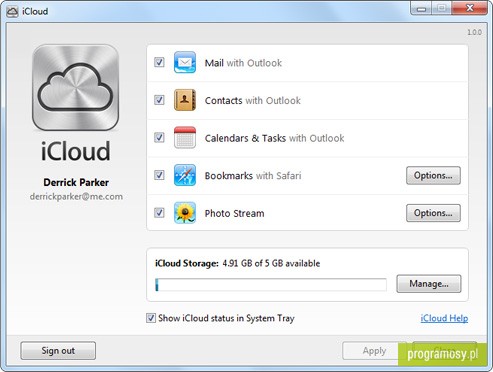This screenshot has height=372, width=493.
Task: Uncheck Contacts with Outlook checkbox
Action: point(159,100)
